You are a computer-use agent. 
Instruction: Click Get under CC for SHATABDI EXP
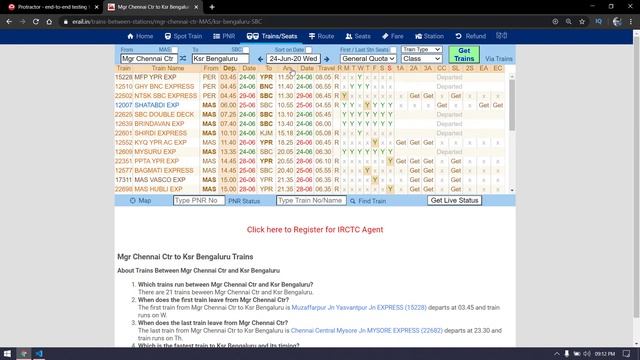pos(442,105)
